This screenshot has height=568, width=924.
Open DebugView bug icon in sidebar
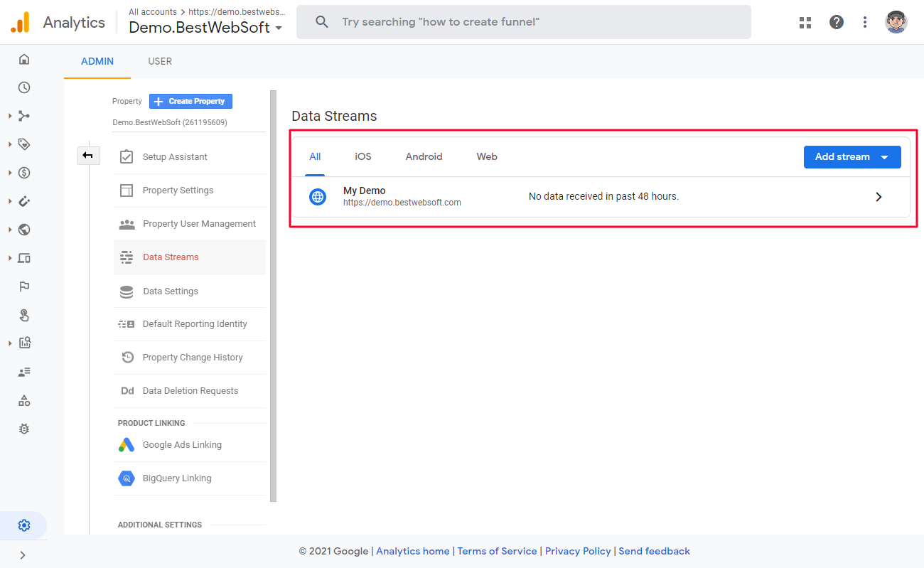[24, 429]
